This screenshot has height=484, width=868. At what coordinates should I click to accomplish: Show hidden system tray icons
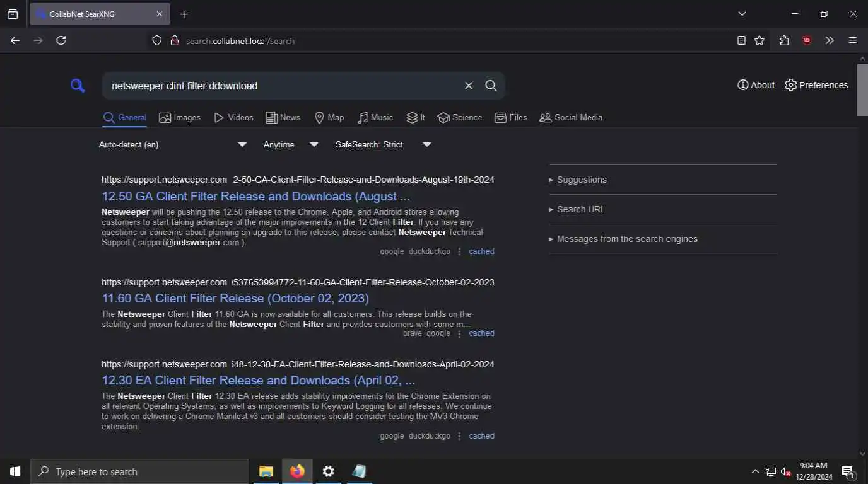[x=755, y=471]
